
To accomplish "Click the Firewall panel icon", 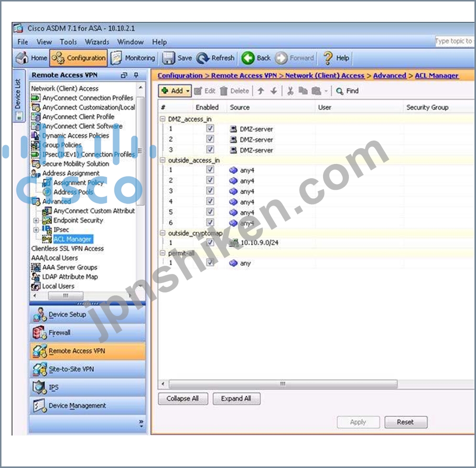I will (40, 333).
